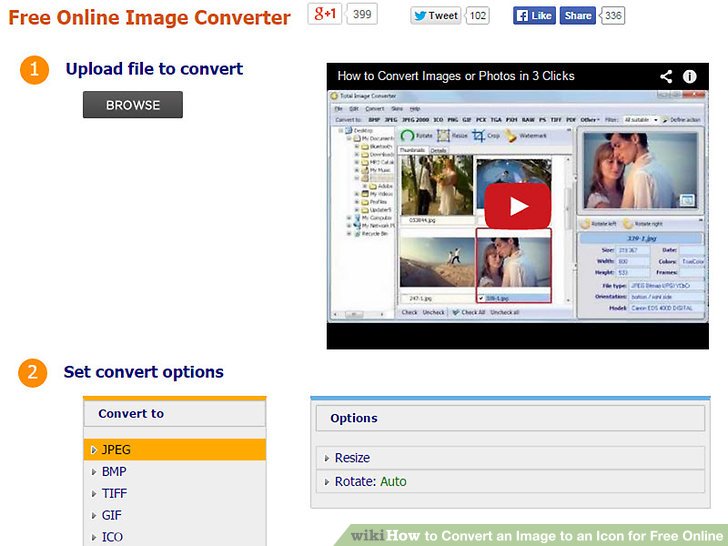This screenshot has height=546, width=728.
Task: Click the arrow beside BMP
Action: coord(94,472)
